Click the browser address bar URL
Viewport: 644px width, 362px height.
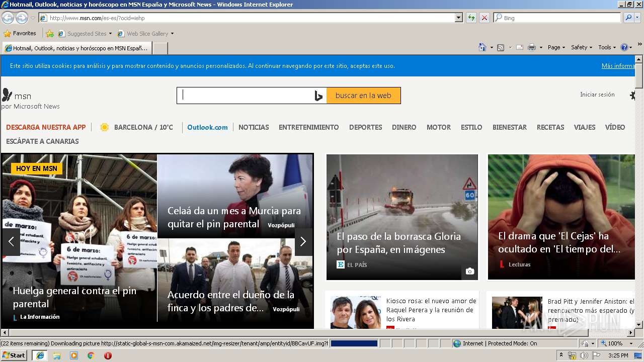pyautogui.click(x=247, y=18)
